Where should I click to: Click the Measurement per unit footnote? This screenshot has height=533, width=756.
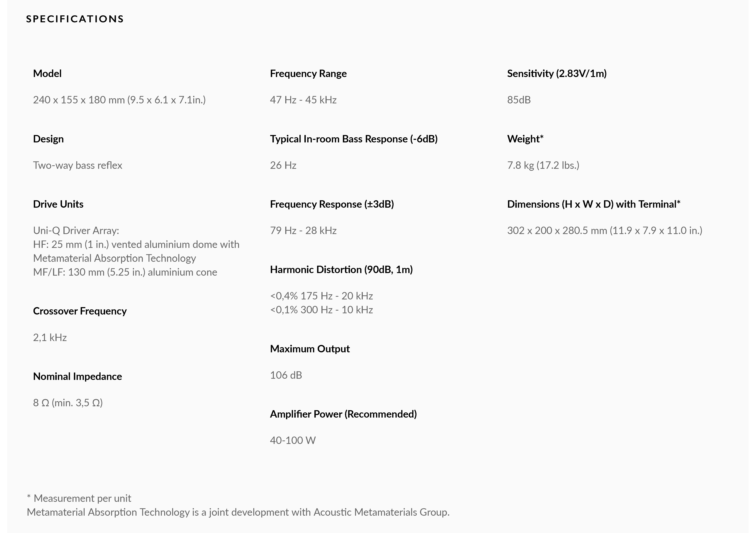click(x=79, y=498)
